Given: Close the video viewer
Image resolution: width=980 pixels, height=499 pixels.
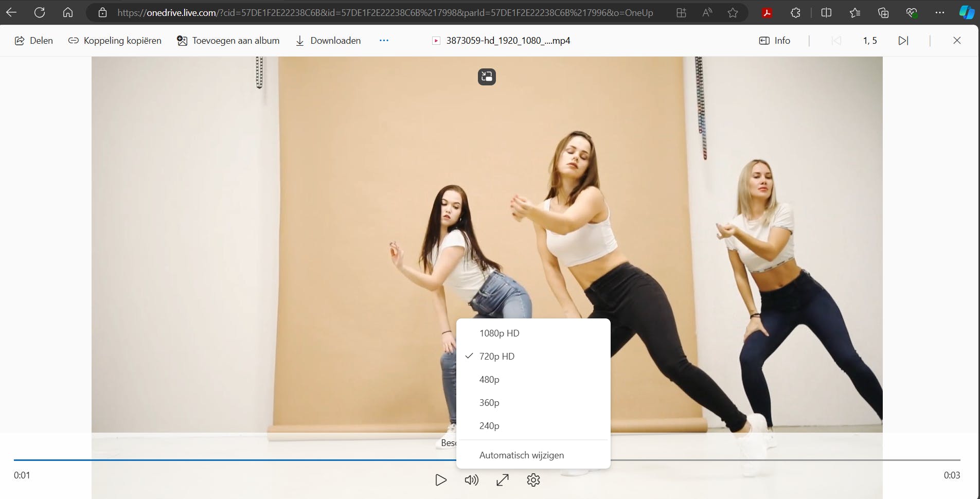Looking at the screenshot, I should (x=957, y=41).
